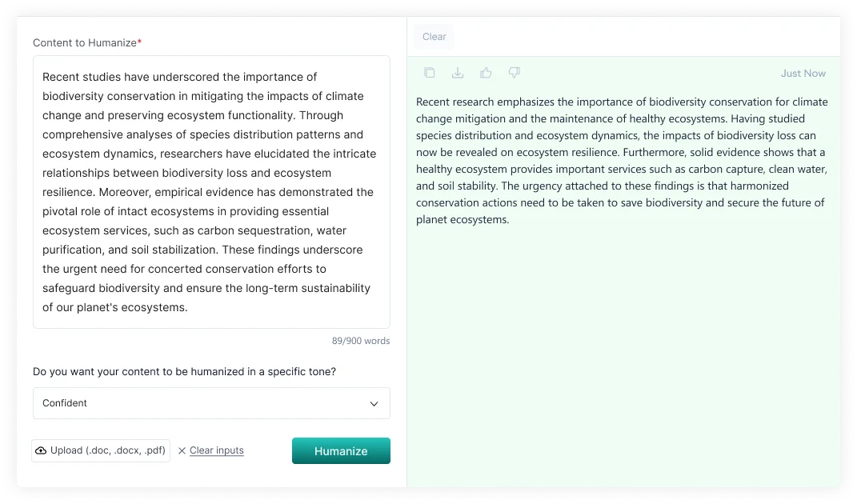Copy the humanized output with the copy icon

pos(430,73)
